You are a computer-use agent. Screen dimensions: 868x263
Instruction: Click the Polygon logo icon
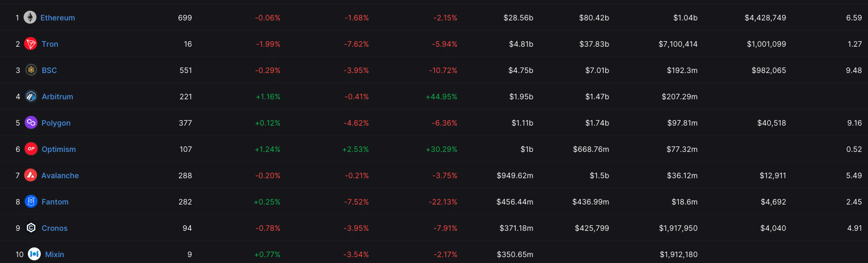(x=31, y=123)
